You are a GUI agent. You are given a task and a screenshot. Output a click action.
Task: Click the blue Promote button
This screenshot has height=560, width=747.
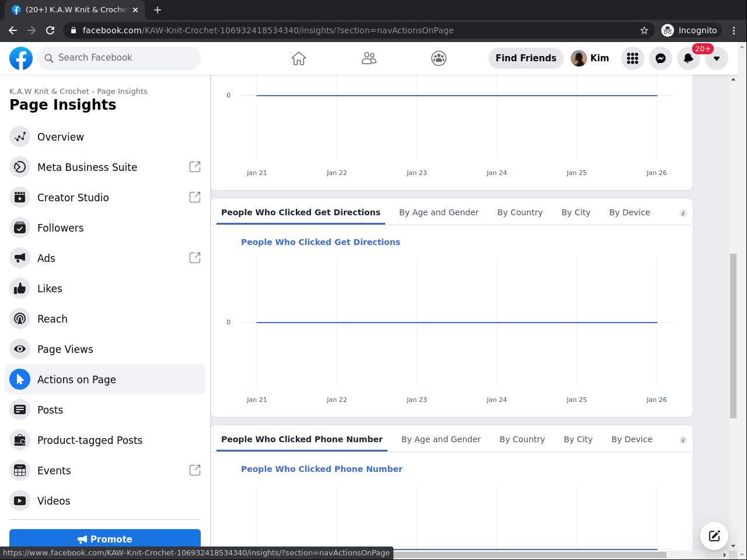105,539
